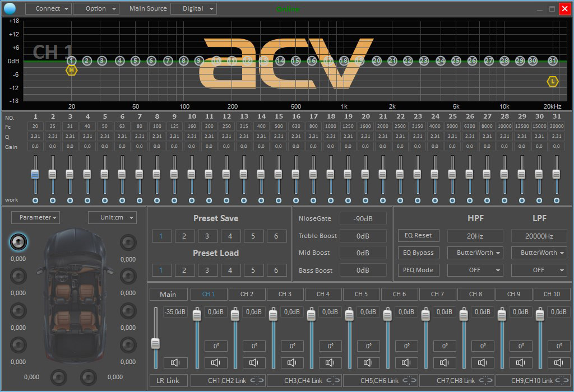Click the Main volume fader handle
The width and height of the screenshot is (574, 392).
tap(156, 343)
